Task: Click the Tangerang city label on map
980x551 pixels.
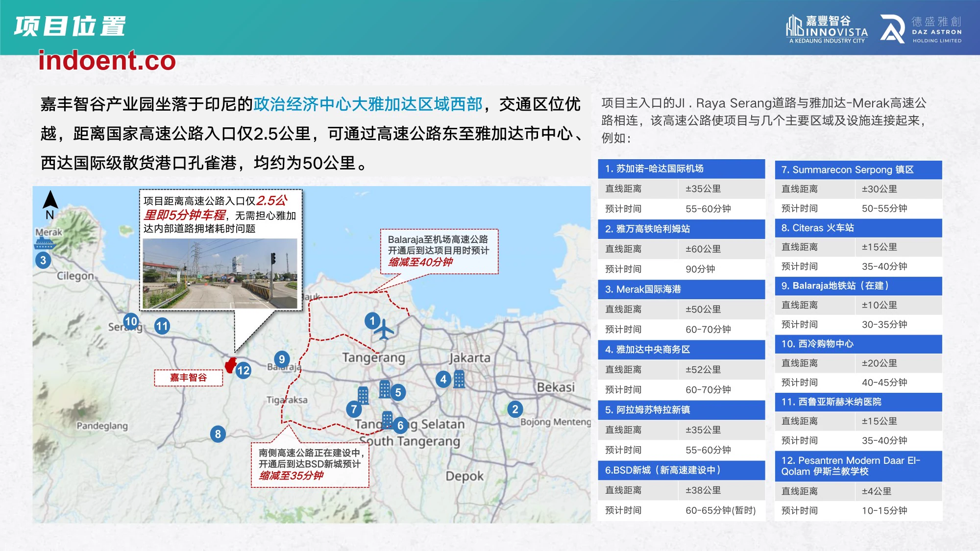Action: [x=374, y=358]
